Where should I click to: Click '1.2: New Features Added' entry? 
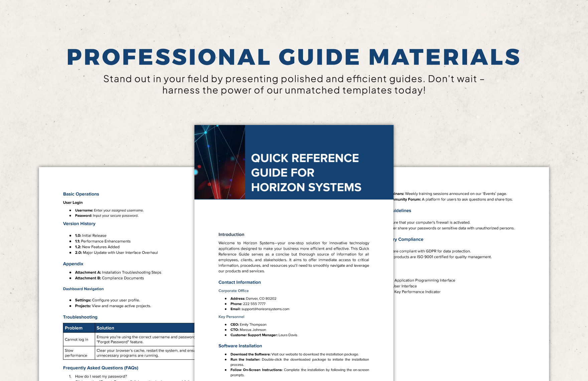(x=97, y=247)
